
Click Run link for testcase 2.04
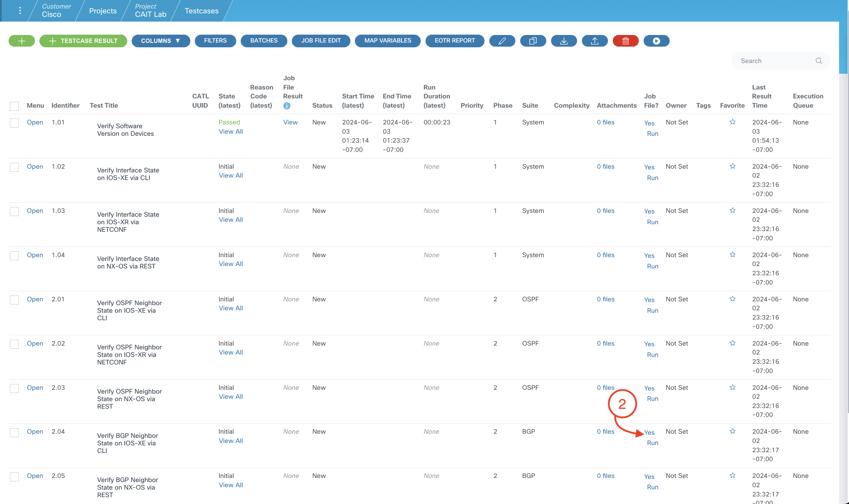(652, 443)
